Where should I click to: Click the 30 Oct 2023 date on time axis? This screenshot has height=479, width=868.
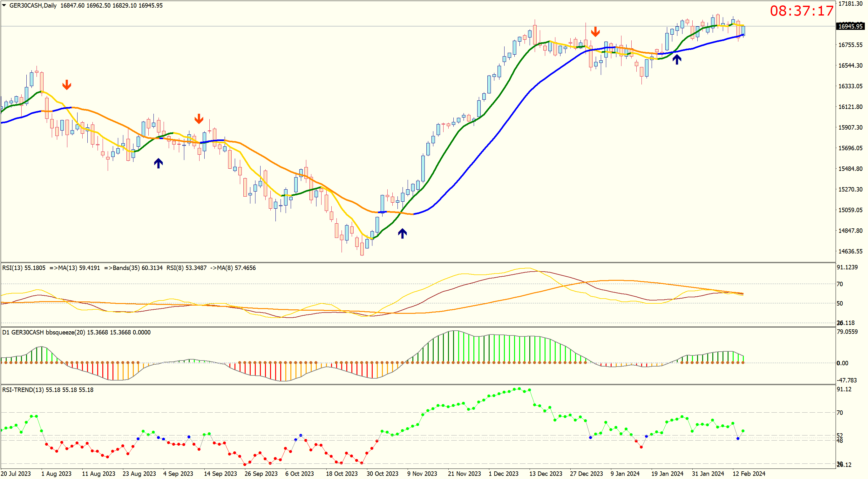pos(382,474)
